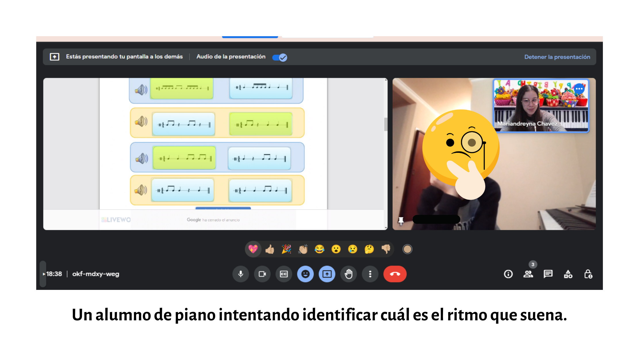This screenshot has width=644, height=362.
Task: Play the third row speaker sound
Action: (141, 158)
